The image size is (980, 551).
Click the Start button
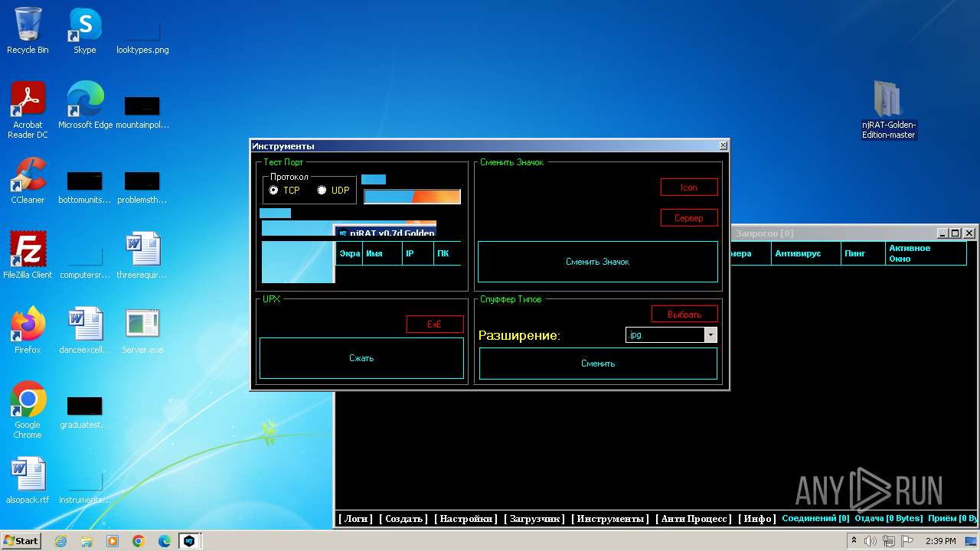(x=21, y=541)
